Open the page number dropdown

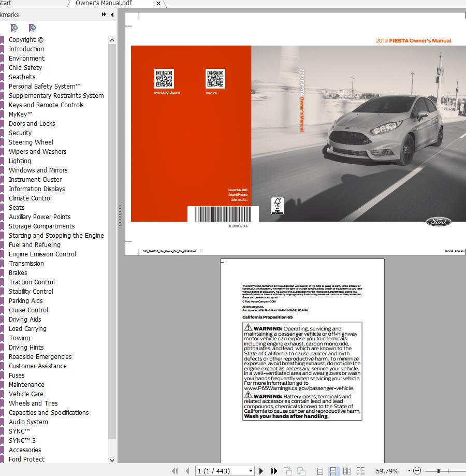[x=251, y=471]
